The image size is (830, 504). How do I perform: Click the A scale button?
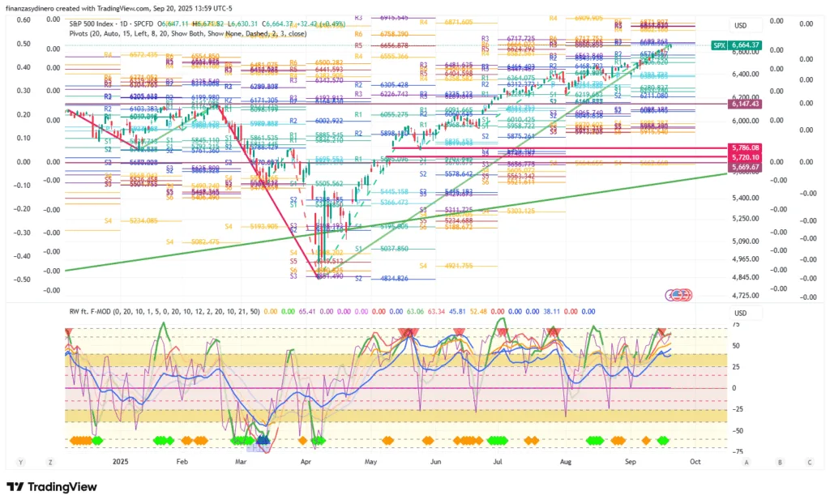[747, 462]
